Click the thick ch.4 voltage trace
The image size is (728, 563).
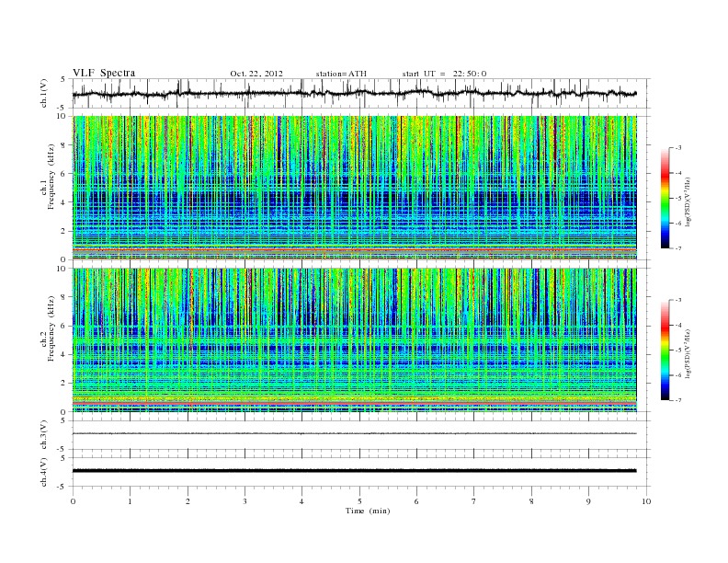point(354,471)
